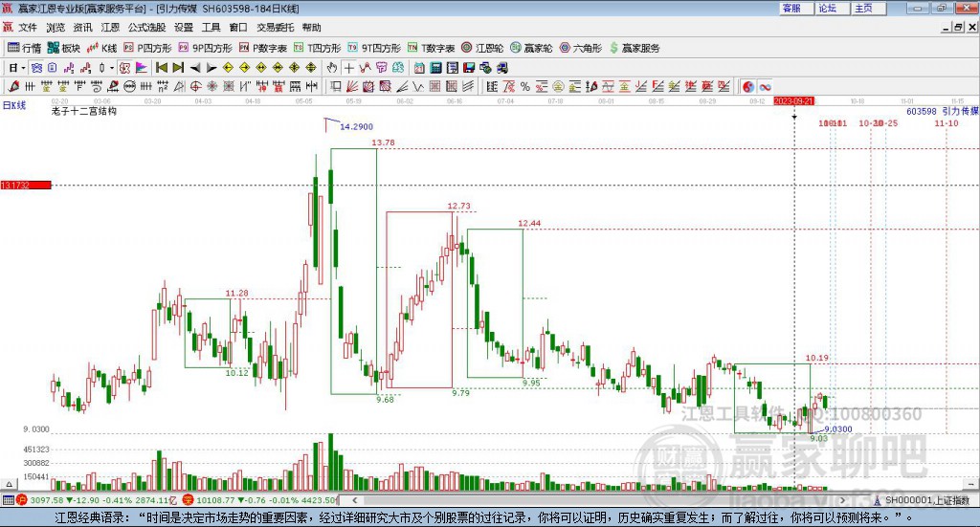Open the 日 period dropdown
The height and width of the screenshot is (527, 980).
(x=17, y=68)
